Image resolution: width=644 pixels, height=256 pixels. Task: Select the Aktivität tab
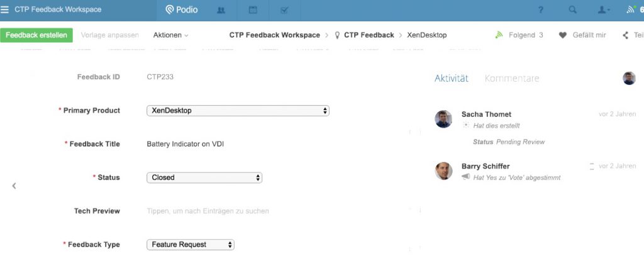[452, 79]
